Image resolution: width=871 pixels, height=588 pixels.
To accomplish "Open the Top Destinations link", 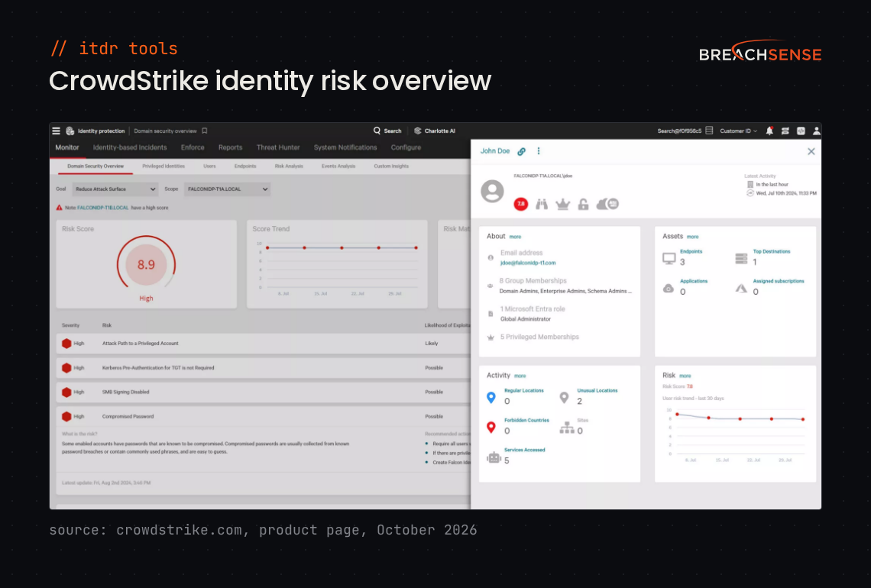I will coord(772,251).
